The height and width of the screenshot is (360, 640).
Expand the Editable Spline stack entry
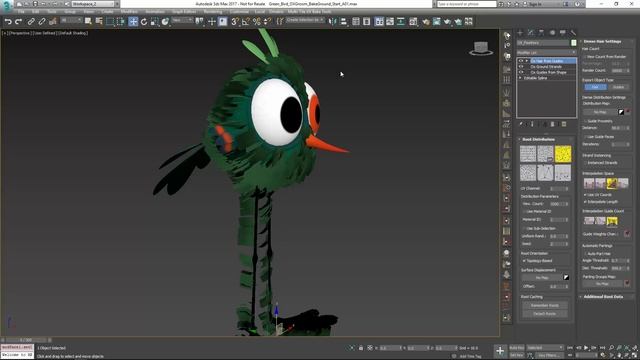[x=520, y=78]
